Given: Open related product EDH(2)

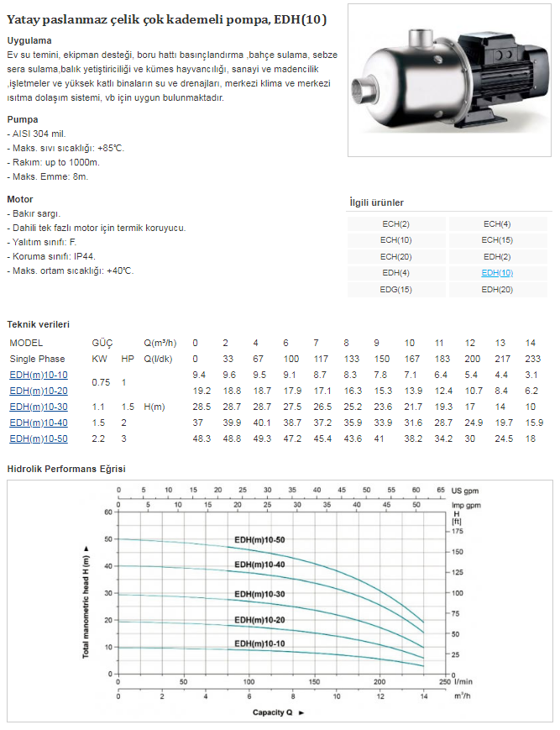Looking at the screenshot, I should [497, 256].
